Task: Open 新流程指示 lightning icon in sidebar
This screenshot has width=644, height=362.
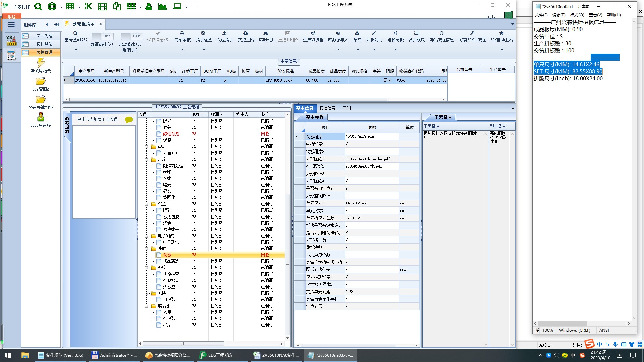Action: coord(41,63)
